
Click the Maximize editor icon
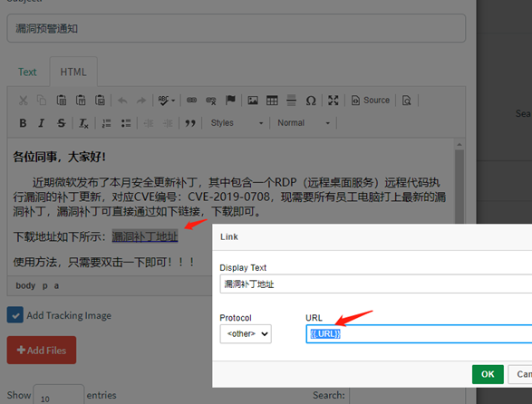(334, 101)
